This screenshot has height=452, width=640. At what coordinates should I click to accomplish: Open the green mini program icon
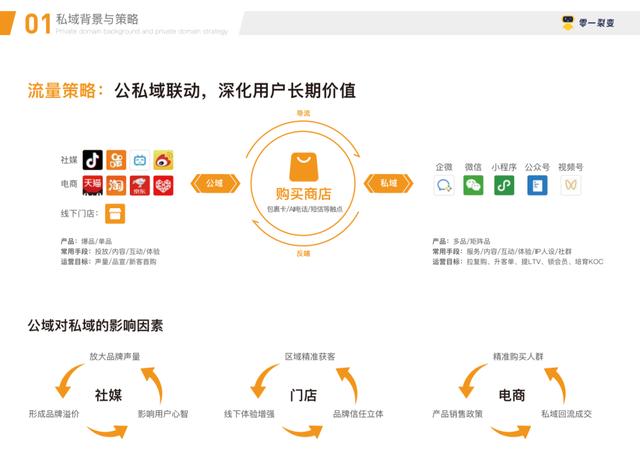(504, 185)
